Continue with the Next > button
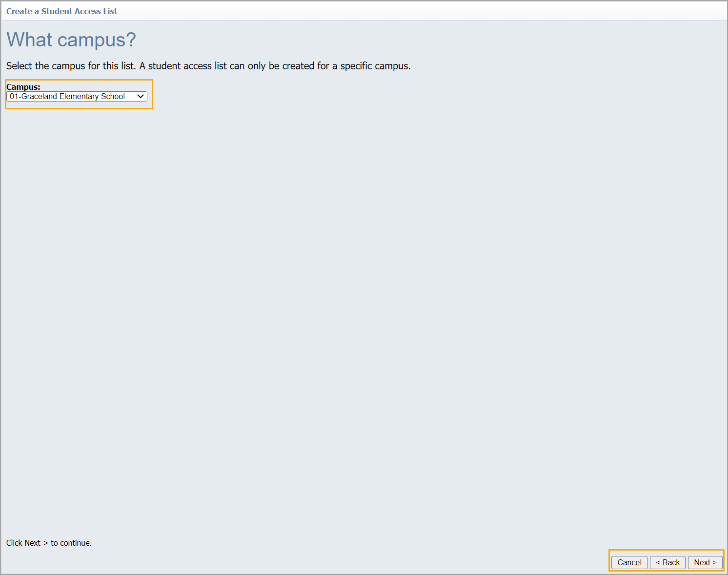 coord(705,562)
